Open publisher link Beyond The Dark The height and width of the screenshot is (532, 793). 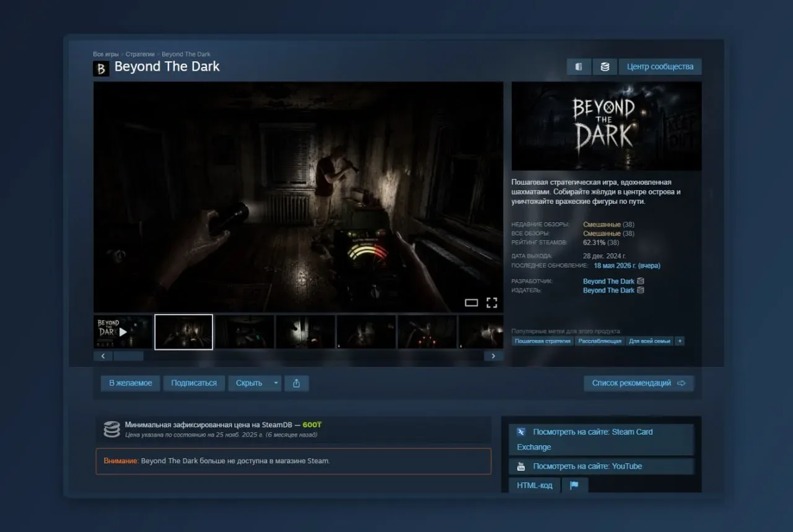coord(608,290)
